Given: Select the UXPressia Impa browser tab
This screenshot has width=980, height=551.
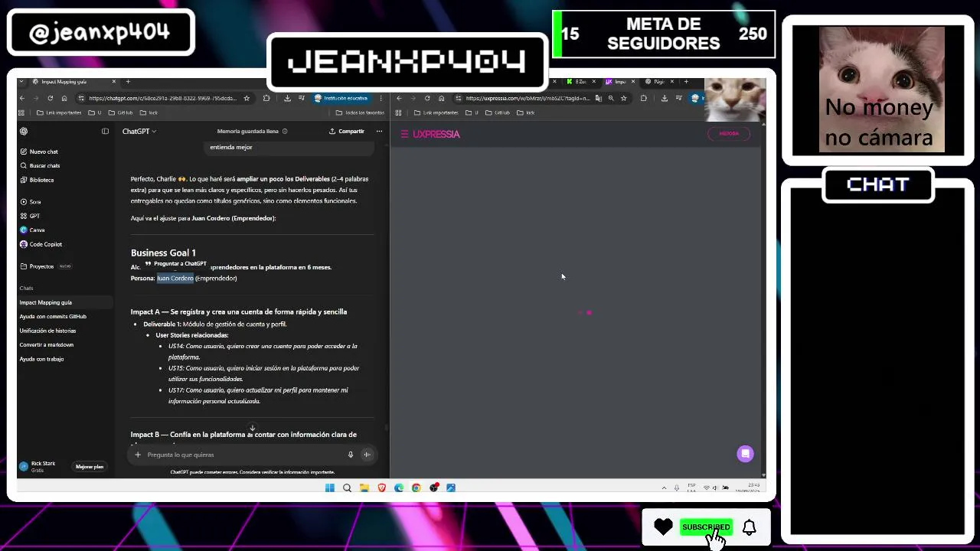Looking at the screenshot, I should click(621, 81).
